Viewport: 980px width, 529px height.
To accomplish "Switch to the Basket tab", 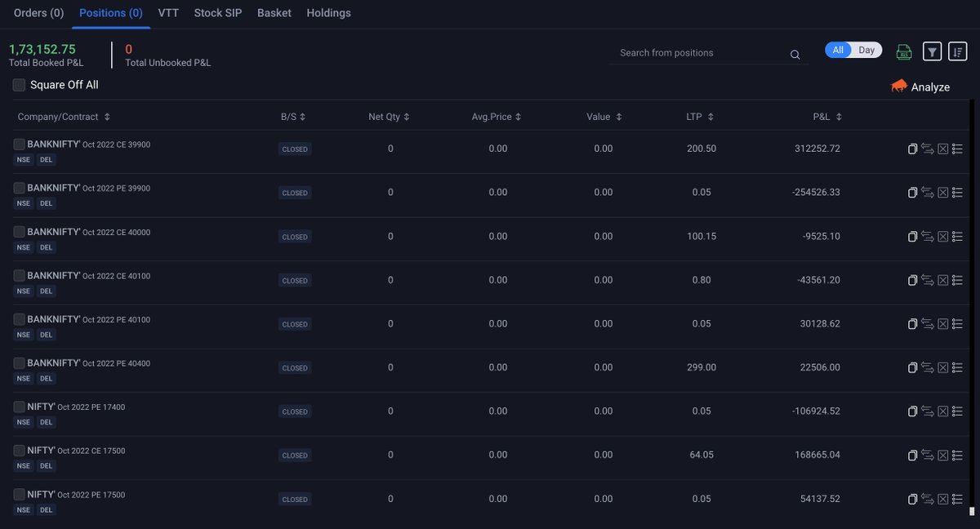I will (x=274, y=13).
